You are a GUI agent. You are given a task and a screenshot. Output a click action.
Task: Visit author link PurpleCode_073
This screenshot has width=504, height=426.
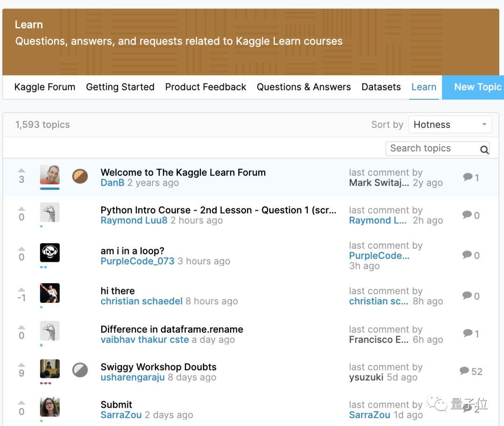point(138,261)
